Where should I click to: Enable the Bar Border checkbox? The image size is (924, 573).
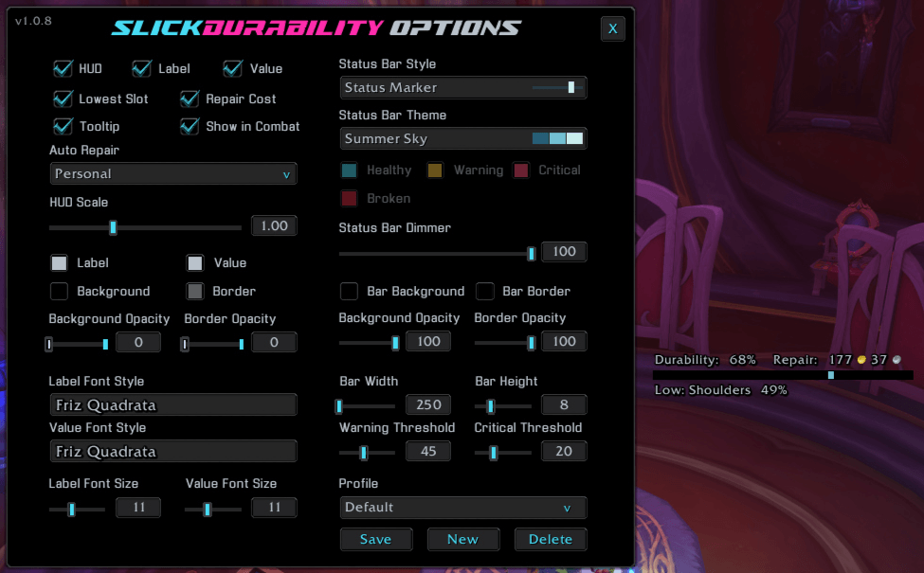(484, 291)
